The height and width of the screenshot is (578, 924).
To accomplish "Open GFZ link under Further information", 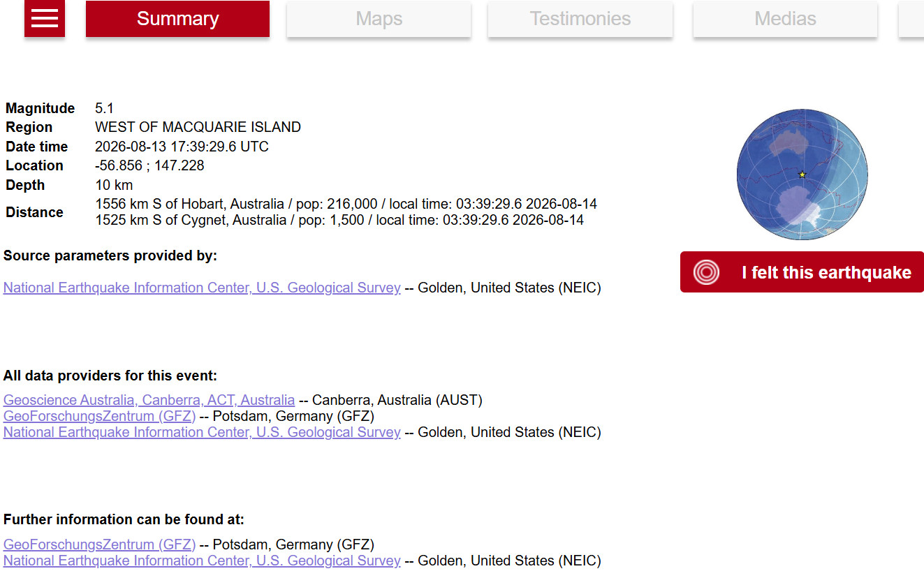I will (x=99, y=544).
